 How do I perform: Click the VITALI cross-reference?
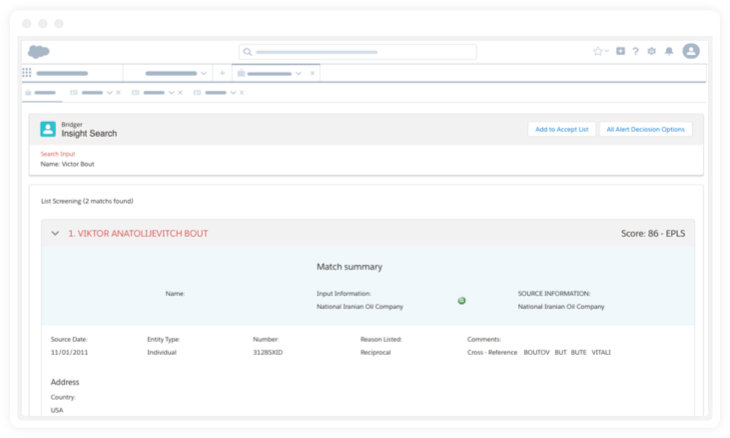(x=601, y=352)
